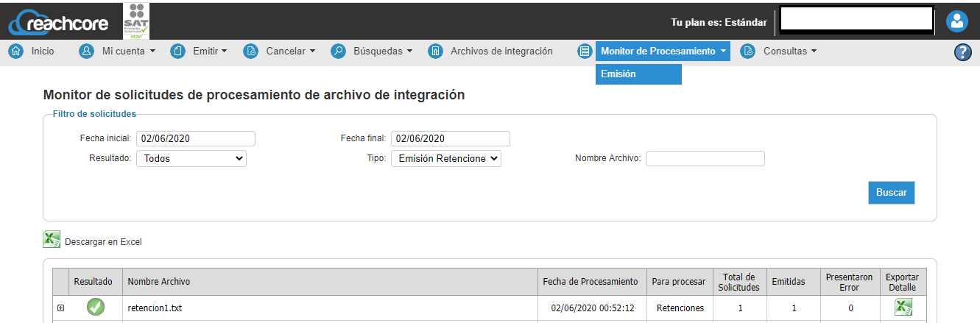Click the Cancelar document icon

(251, 52)
